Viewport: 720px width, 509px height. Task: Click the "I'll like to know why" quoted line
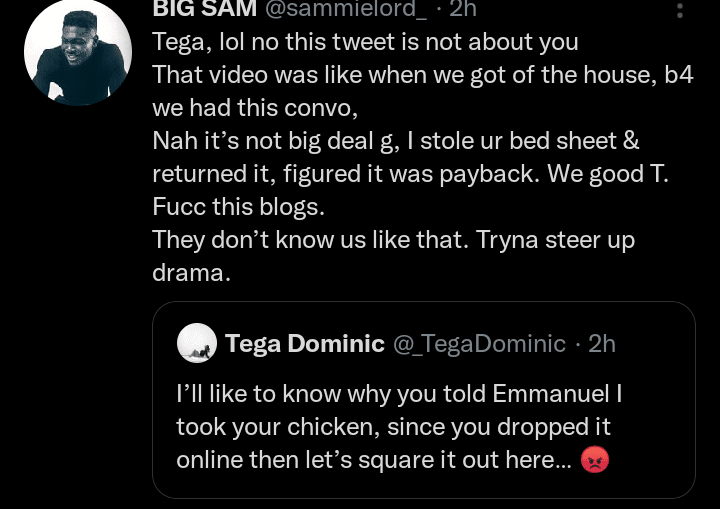click(x=399, y=394)
